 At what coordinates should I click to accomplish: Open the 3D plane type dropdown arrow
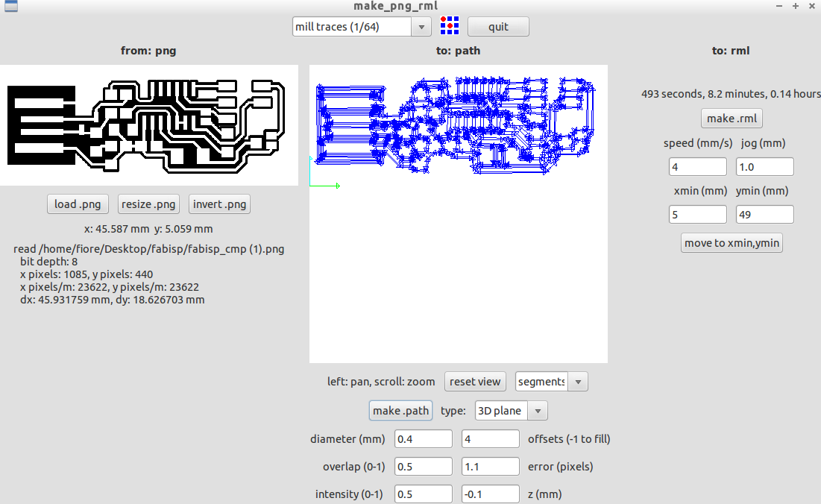pos(538,411)
